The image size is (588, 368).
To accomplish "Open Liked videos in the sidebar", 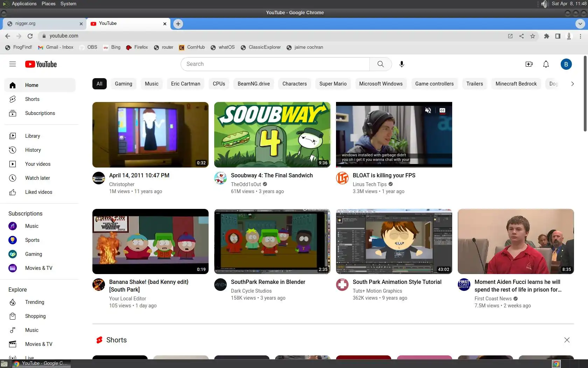I will (x=40, y=192).
